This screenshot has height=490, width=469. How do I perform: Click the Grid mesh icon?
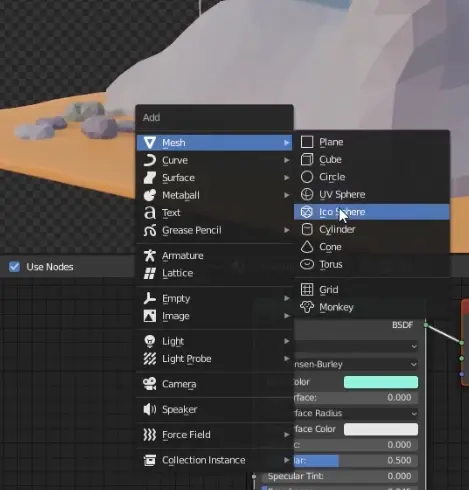pos(307,290)
